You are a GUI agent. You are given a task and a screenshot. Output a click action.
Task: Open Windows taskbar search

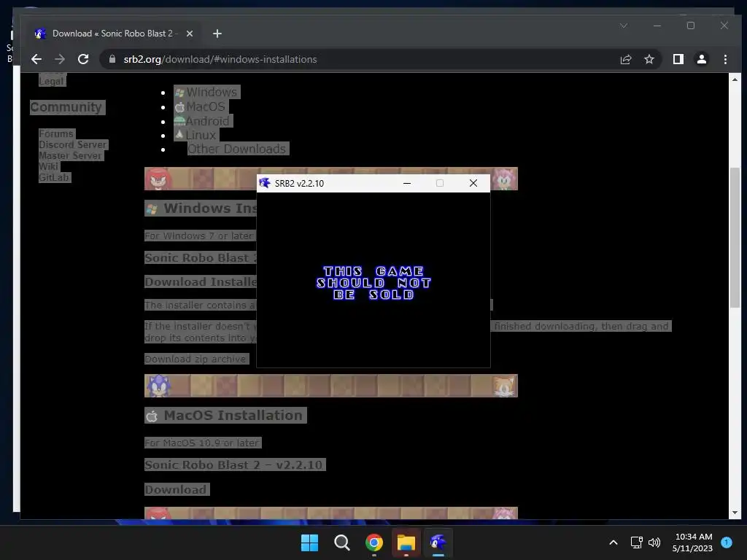[x=341, y=542]
